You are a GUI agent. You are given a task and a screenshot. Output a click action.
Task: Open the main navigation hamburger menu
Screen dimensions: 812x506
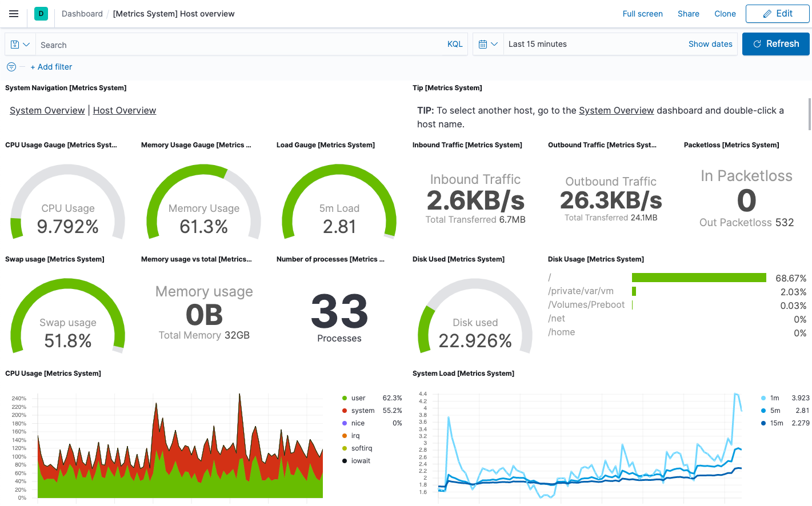pos(14,14)
